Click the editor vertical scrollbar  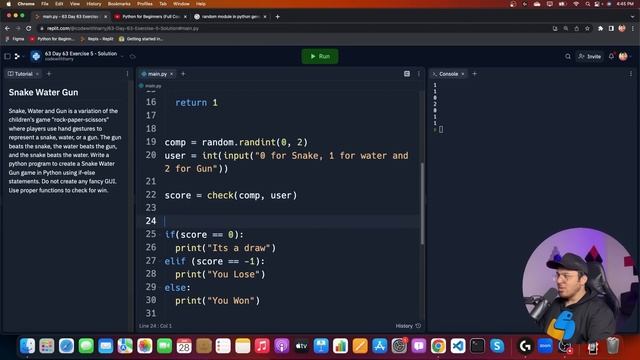[422, 203]
